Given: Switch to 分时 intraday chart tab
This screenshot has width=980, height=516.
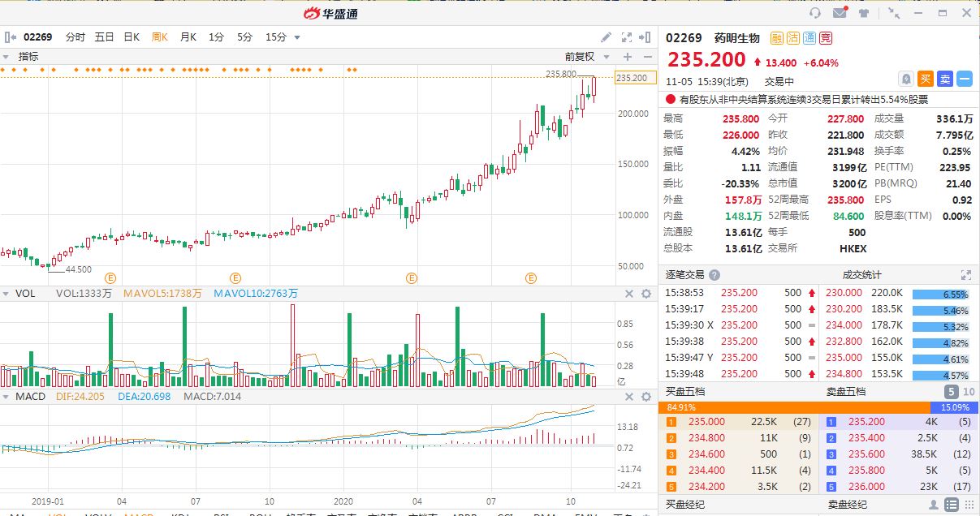Looking at the screenshot, I should (75, 37).
